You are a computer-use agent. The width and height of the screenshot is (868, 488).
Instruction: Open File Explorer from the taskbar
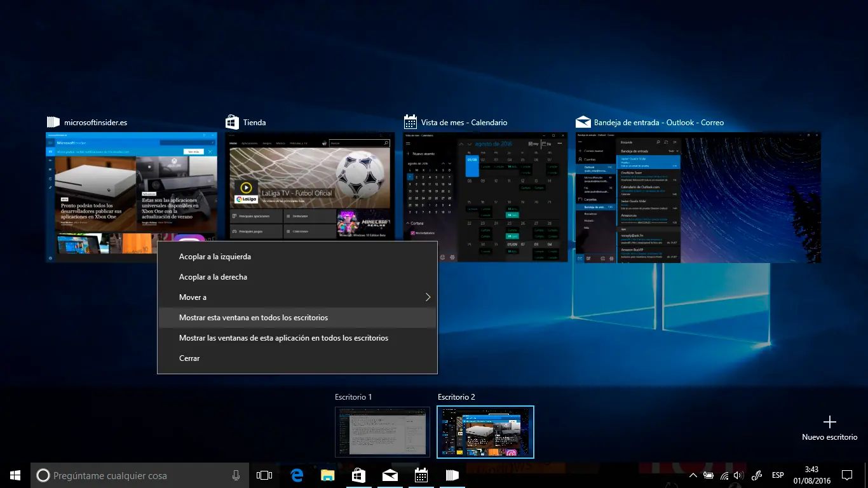(327, 475)
